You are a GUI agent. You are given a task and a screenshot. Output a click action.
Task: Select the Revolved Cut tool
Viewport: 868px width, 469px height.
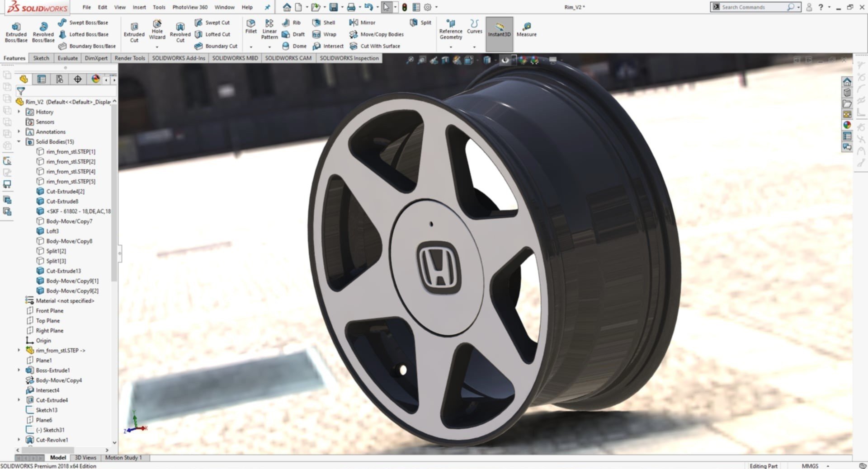point(180,33)
